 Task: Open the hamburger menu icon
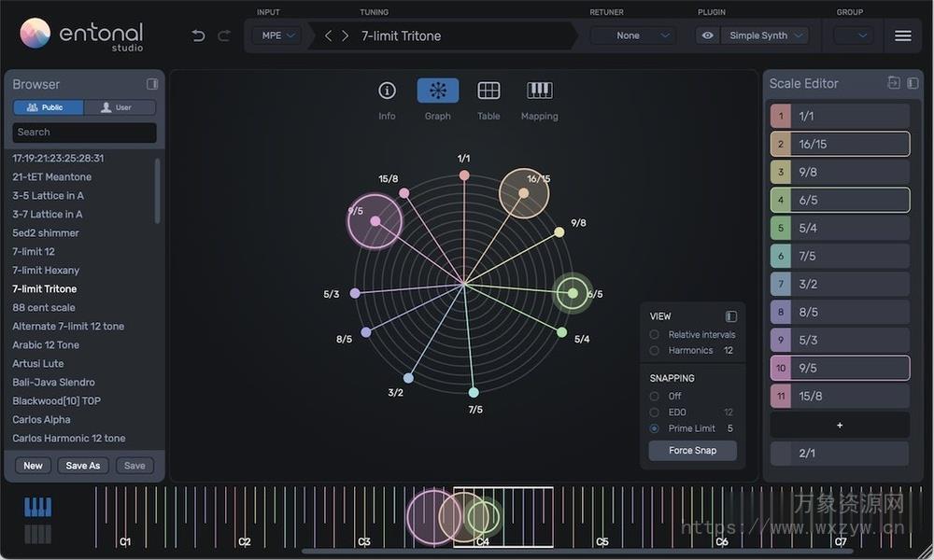click(x=902, y=35)
